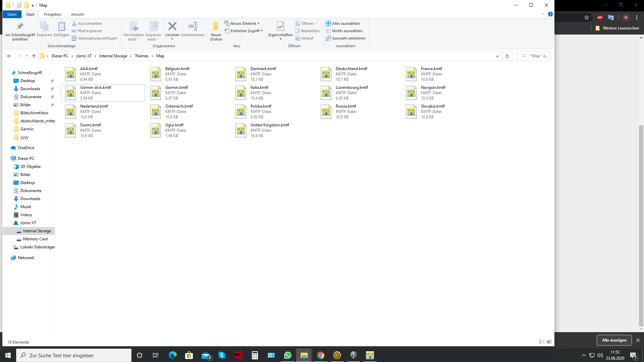Select the Garmin dick.kmtf file
The height and width of the screenshot is (362, 644).
(103, 93)
